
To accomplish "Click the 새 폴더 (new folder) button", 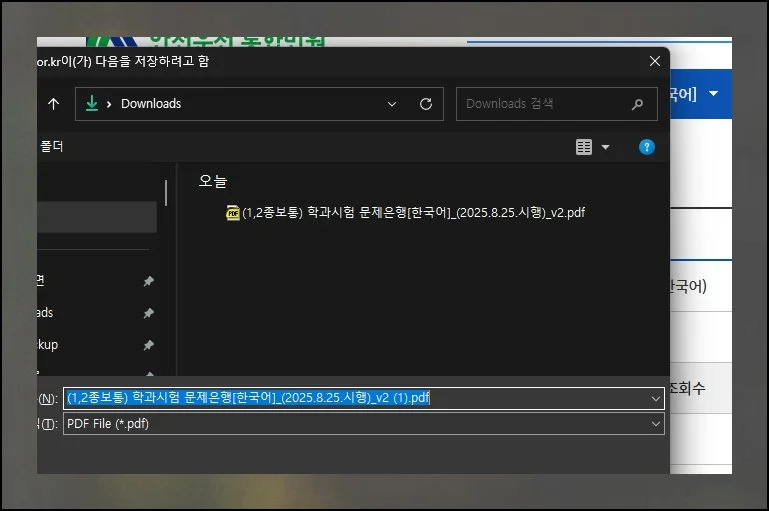I will click(x=51, y=147).
